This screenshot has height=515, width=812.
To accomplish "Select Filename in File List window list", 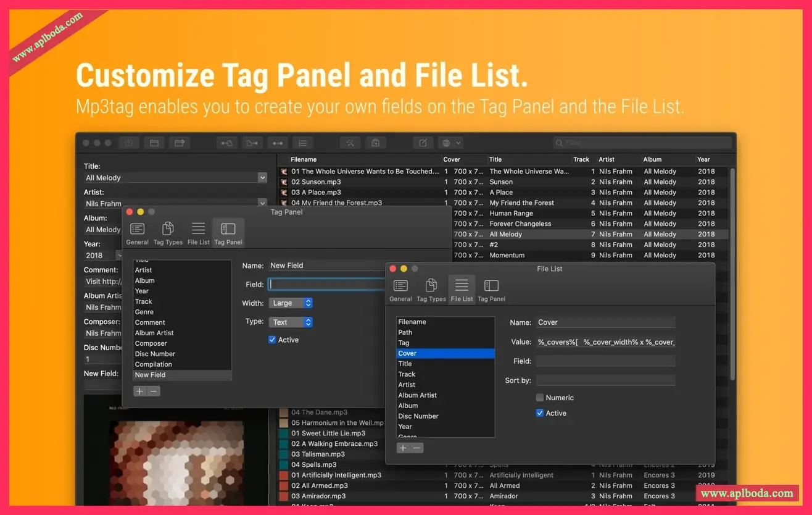I will [445, 322].
